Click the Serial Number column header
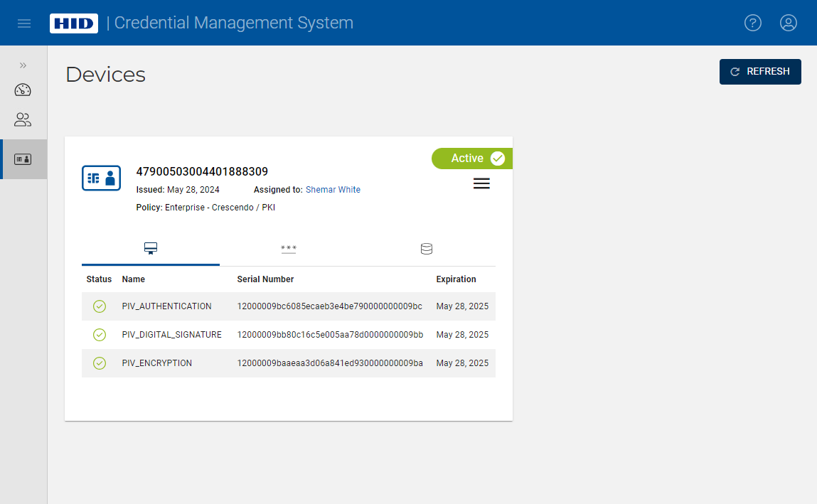Image resolution: width=817 pixels, height=504 pixels. tap(265, 279)
